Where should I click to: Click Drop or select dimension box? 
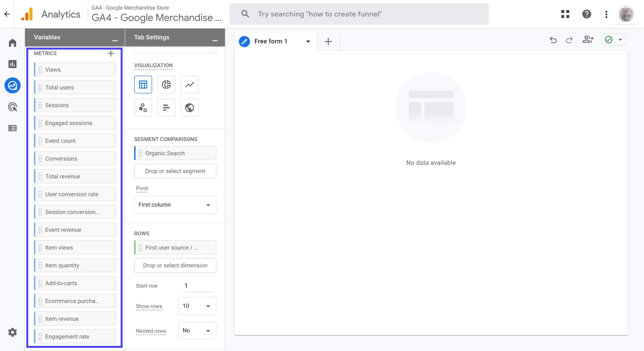[175, 265]
